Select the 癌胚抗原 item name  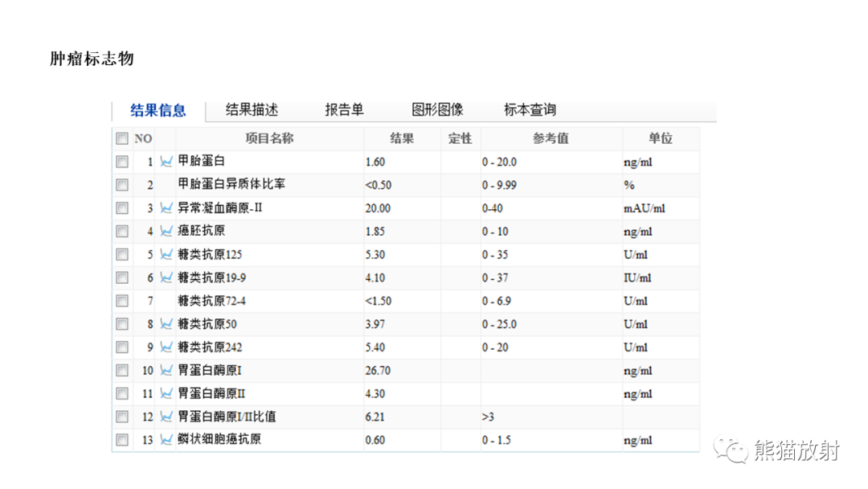tap(202, 231)
